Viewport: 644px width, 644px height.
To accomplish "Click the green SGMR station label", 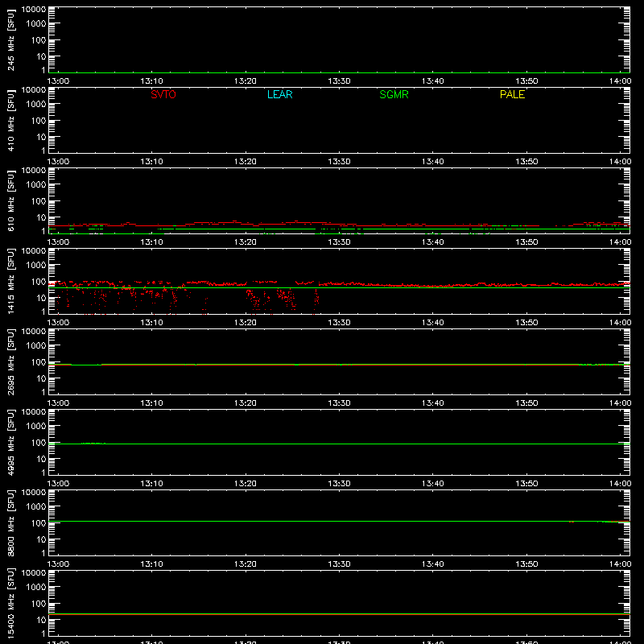I will coord(394,94).
